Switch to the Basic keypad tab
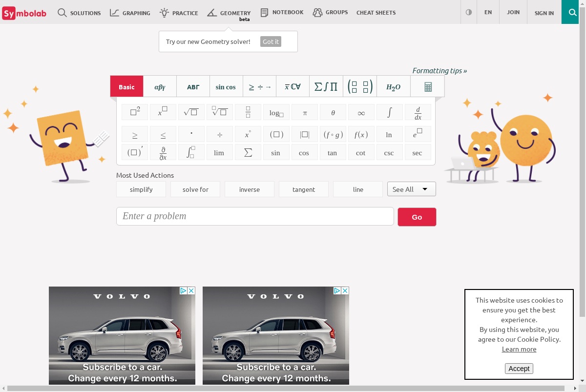The width and height of the screenshot is (586, 392). pos(126,86)
